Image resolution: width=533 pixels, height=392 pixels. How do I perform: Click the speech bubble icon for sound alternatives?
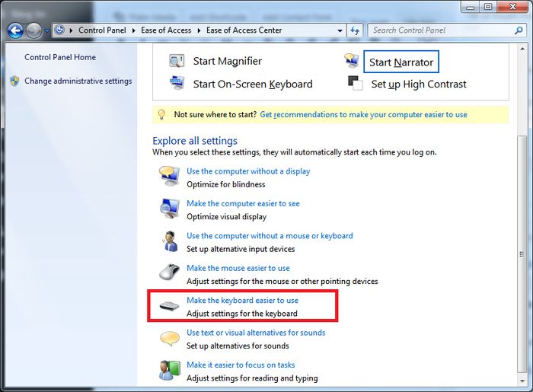click(x=169, y=339)
